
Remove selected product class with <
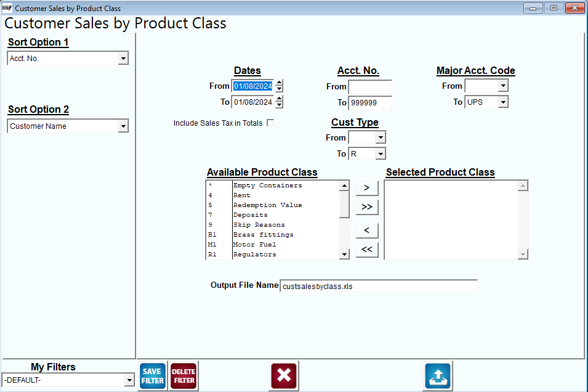[367, 231]
